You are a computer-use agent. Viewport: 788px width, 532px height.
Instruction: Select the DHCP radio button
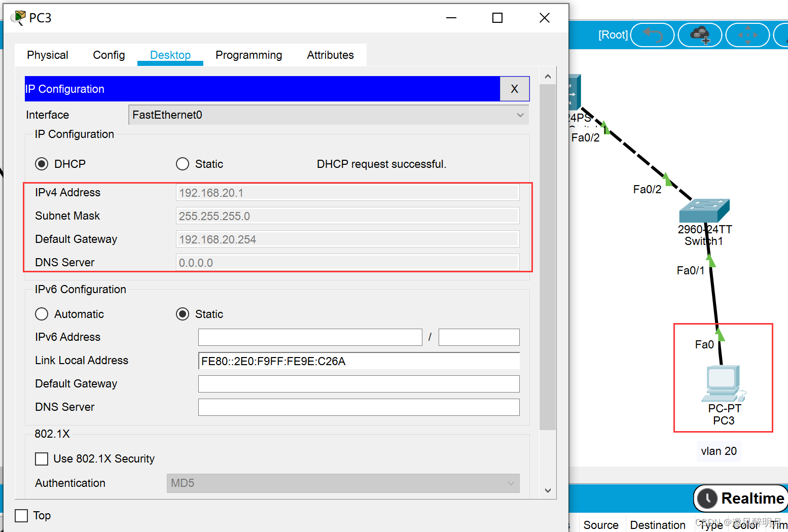42,164
